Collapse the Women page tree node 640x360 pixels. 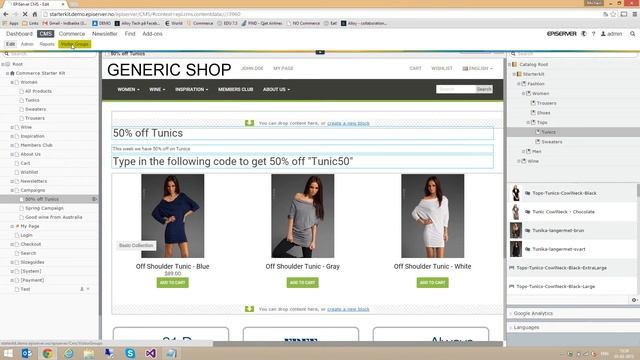point(12,82)
